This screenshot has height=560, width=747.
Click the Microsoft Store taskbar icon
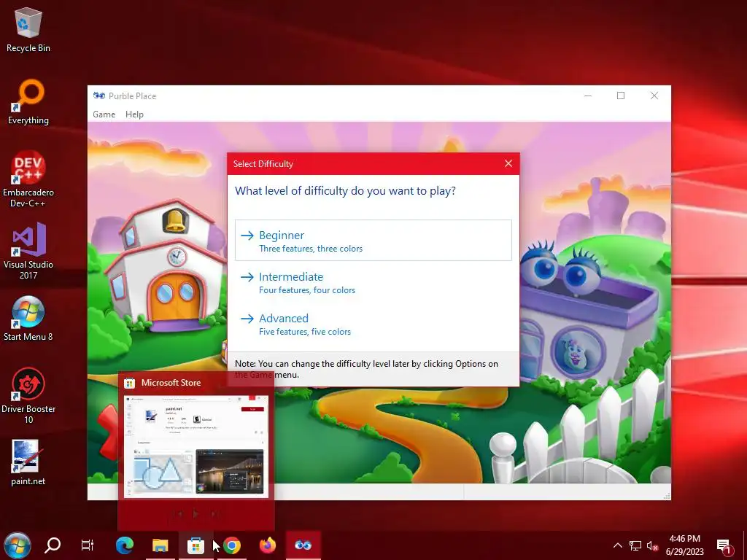tap(196, 545)
